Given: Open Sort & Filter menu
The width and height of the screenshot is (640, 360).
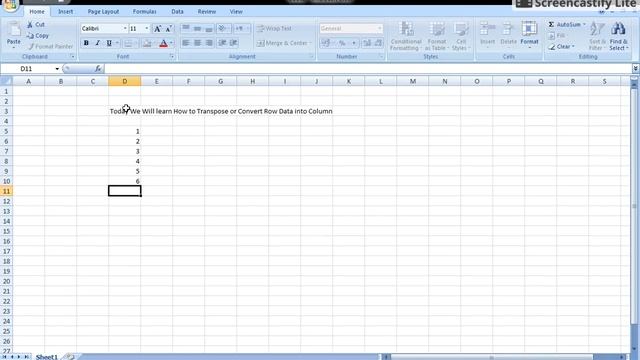Looking at the screenshot, I should (x=598, y=37).
